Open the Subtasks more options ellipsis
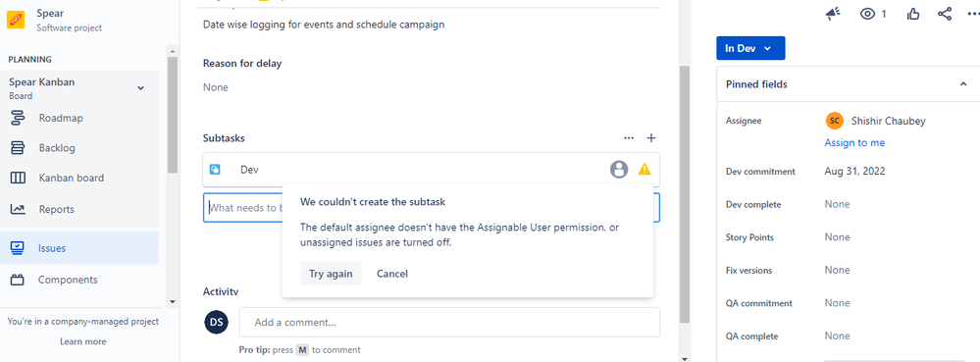 [629, 137]
